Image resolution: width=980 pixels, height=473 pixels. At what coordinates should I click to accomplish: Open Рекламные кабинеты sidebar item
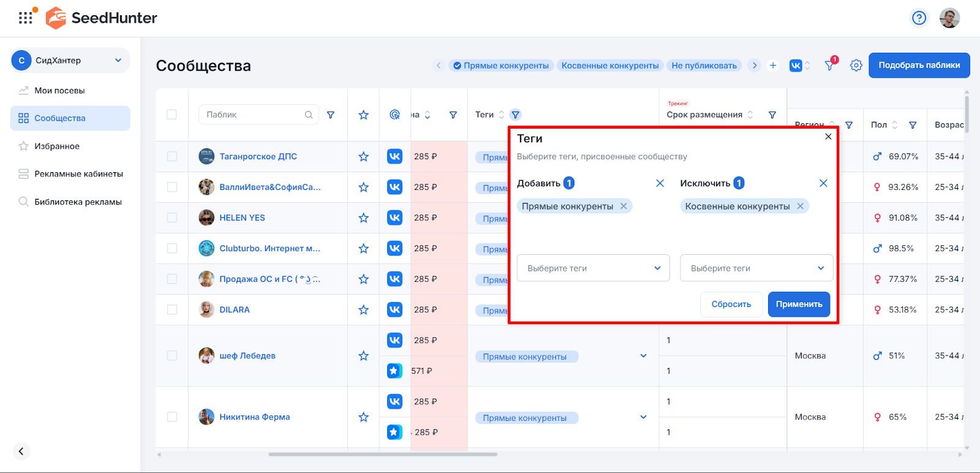click(78, 174)
